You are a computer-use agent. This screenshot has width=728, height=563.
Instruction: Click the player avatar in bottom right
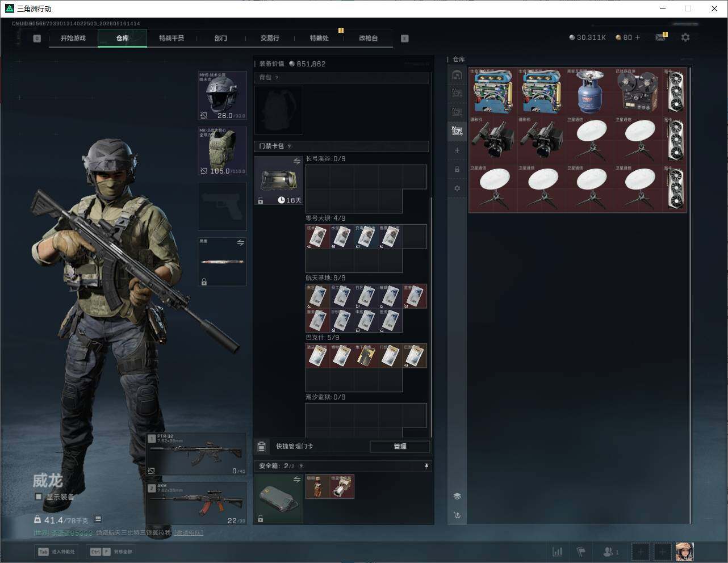click(684, 552)
